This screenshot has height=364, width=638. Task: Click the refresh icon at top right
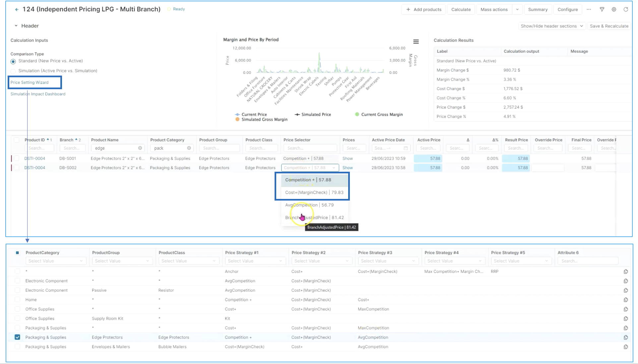tap(626, 10)
